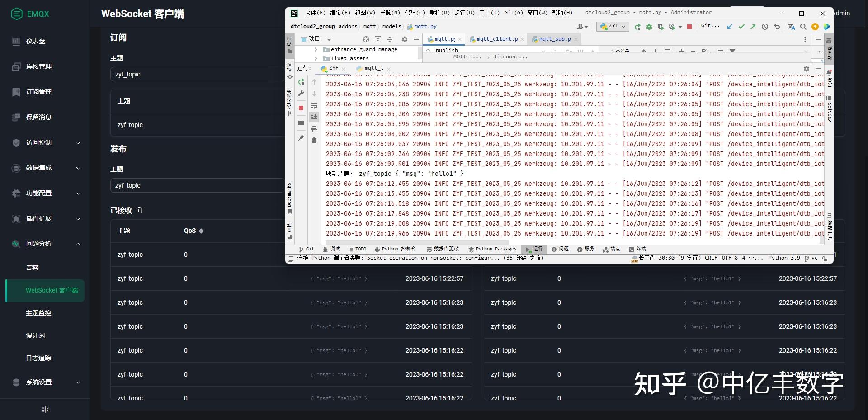Open the 运行(U) menu
Image resolution: width=868 pixels, height=420 pixels.
(464, 13)
